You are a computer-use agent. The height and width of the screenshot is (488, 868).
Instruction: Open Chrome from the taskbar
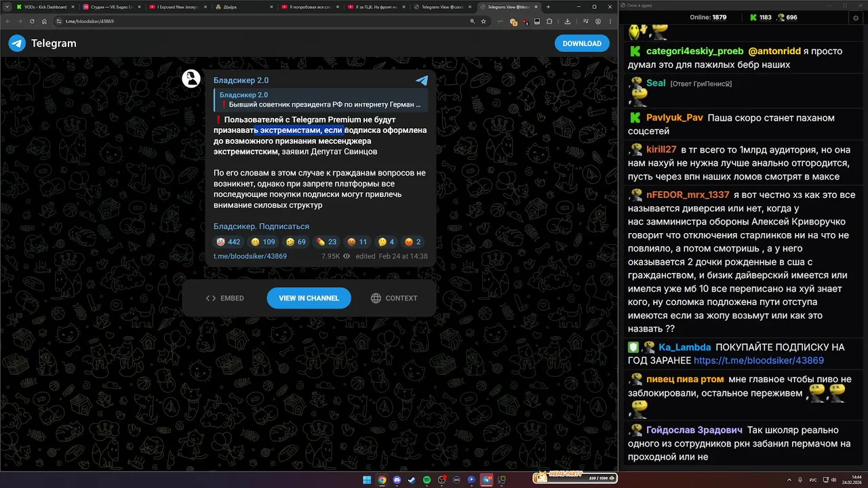382,479
